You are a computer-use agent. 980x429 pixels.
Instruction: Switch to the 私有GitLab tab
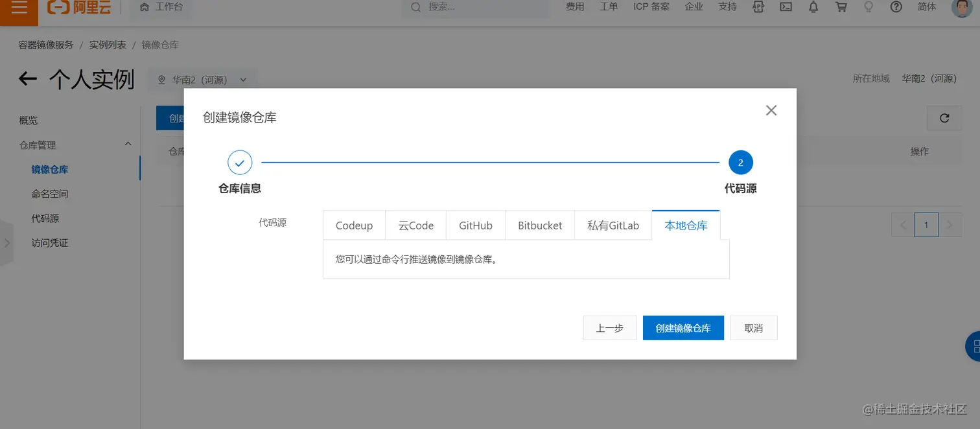pos(613,226)
